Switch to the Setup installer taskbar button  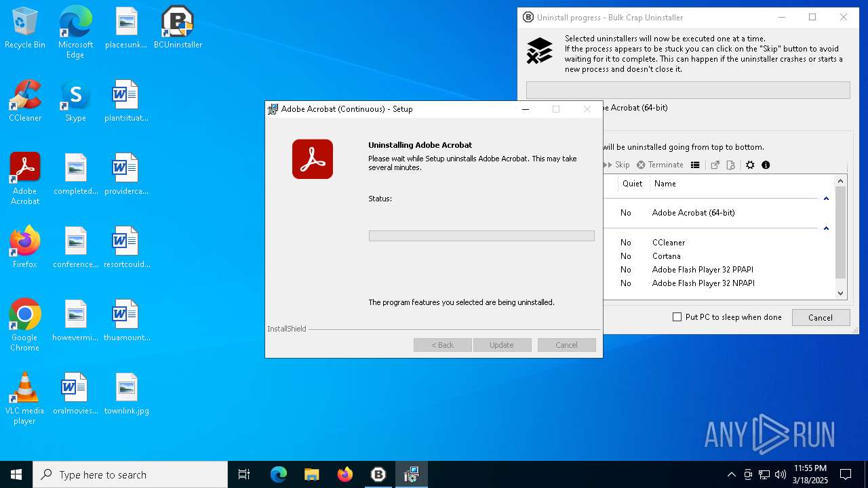[411, 474]
